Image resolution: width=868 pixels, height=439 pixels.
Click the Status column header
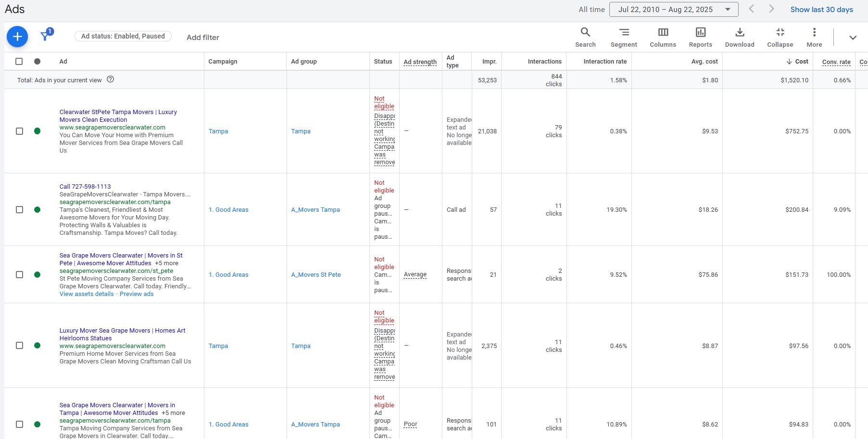pos(383,61)
